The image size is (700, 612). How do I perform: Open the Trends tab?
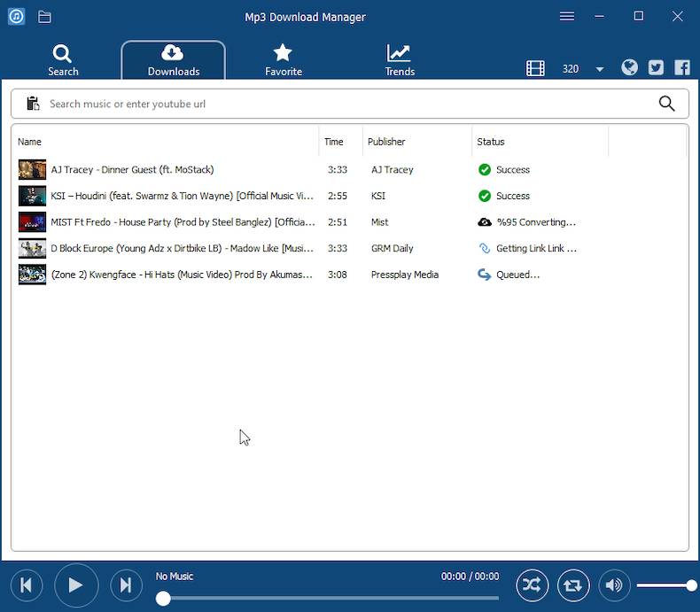(400, 60)
